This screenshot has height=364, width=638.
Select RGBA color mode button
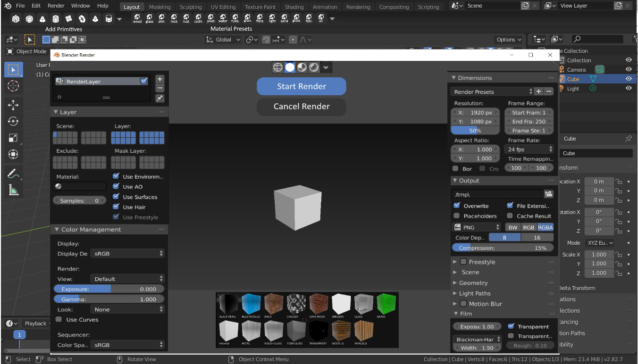point(545,227)
